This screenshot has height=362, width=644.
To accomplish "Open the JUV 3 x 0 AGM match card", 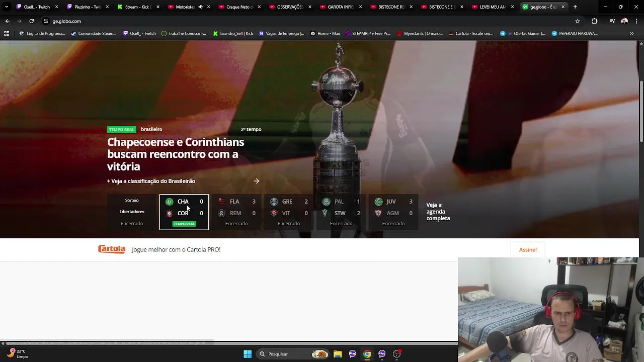I will (x=393, y=212).
